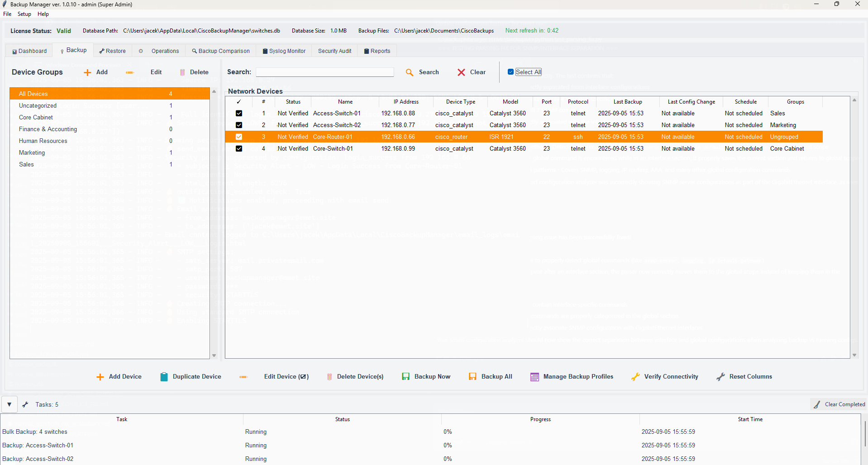Uncheck the Core-Router-01 row checkbox

click(239, 137)
